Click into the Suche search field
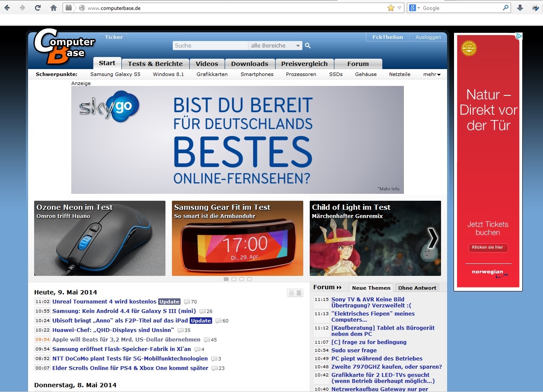The height and width of the screenshot is (392, 543). pyautogui.click(x=210, y=45)
